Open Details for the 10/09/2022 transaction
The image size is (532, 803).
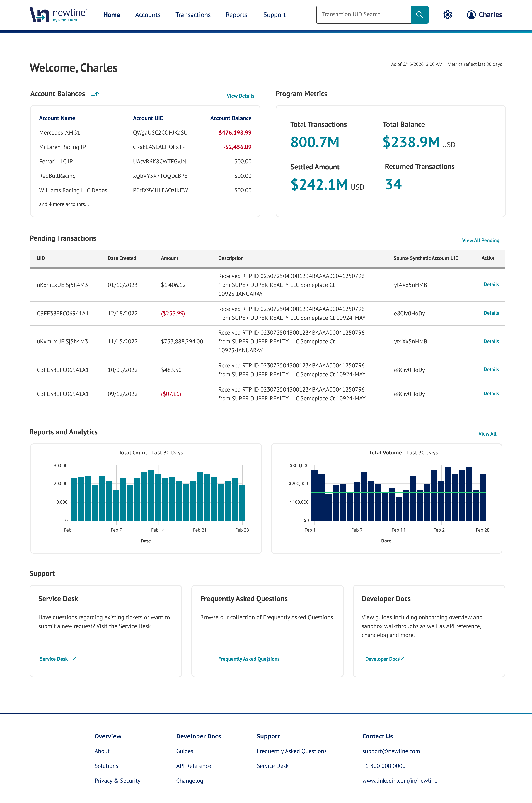491,369
